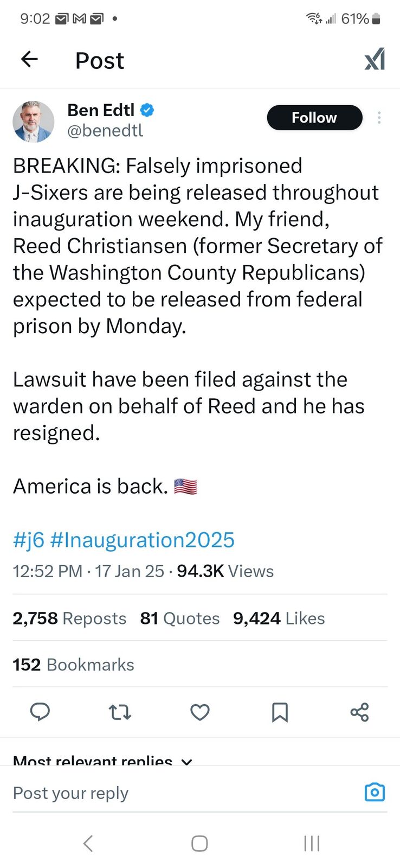Screen dimensions: 400x868
Task: Open camera icon in reply bar
Action: (x=375, y=793)
